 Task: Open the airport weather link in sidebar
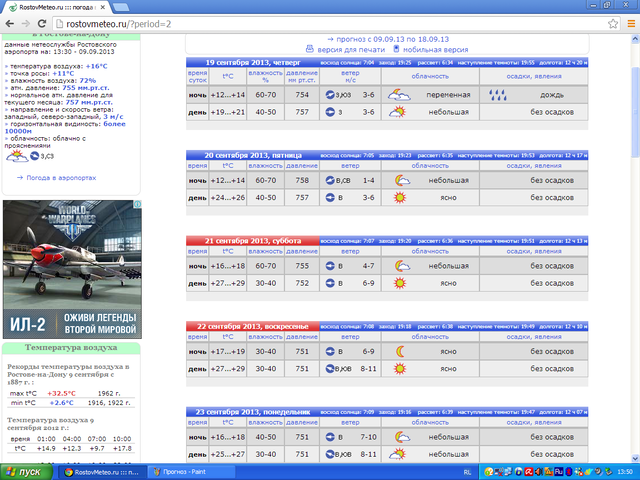coord(61,178)
